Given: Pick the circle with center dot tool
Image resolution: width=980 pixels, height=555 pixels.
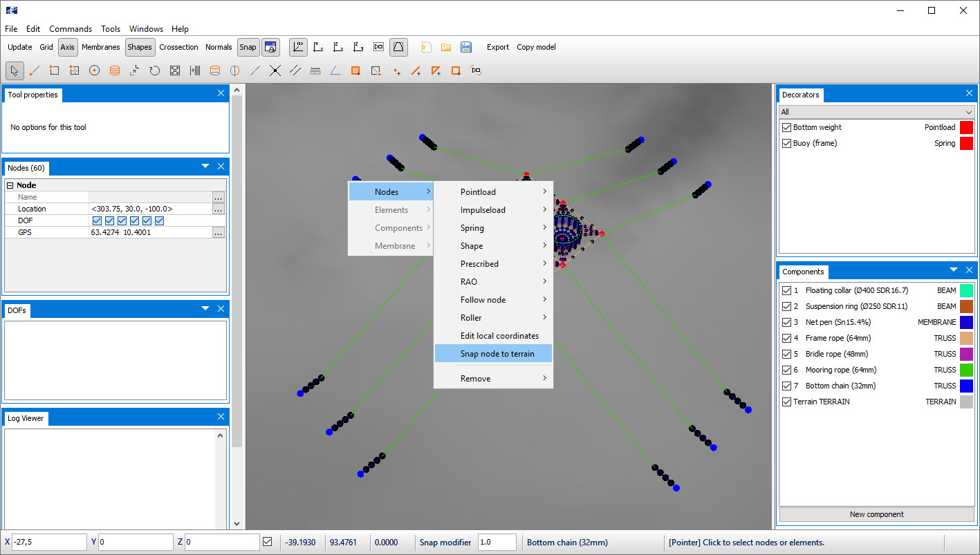Looking at the screenshot, I should [x=95, y=70].
